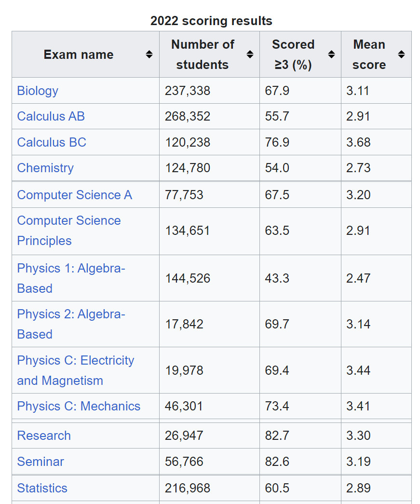420x504 pixels.
Task: Open the Biology exam link
Action: tap(38, 91)
